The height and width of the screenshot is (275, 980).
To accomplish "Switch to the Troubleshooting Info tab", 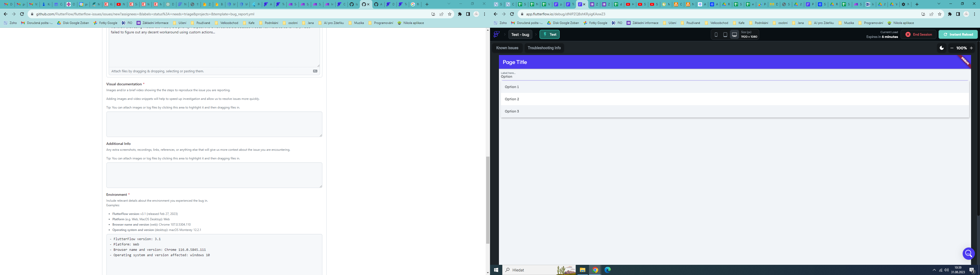I will click(x=544, y=48).
